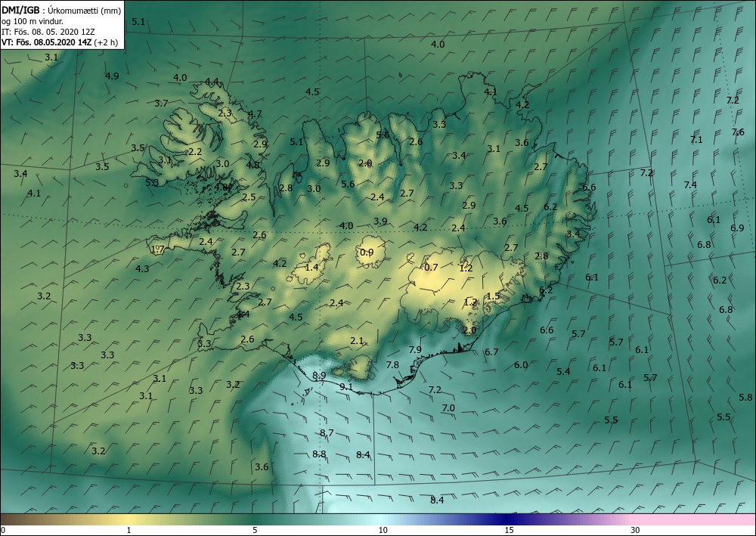Viewport: 756px width, 536px height.
Task: Click the 'VT: Fös. 08.05.2020 14Z (+2 h)' line
Action: [59, 42]
